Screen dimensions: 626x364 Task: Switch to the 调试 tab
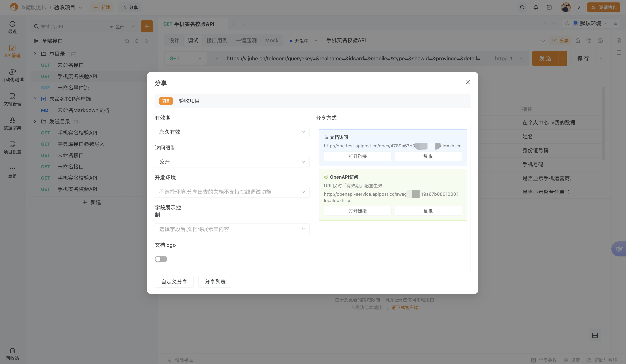[x=193, y=40]
